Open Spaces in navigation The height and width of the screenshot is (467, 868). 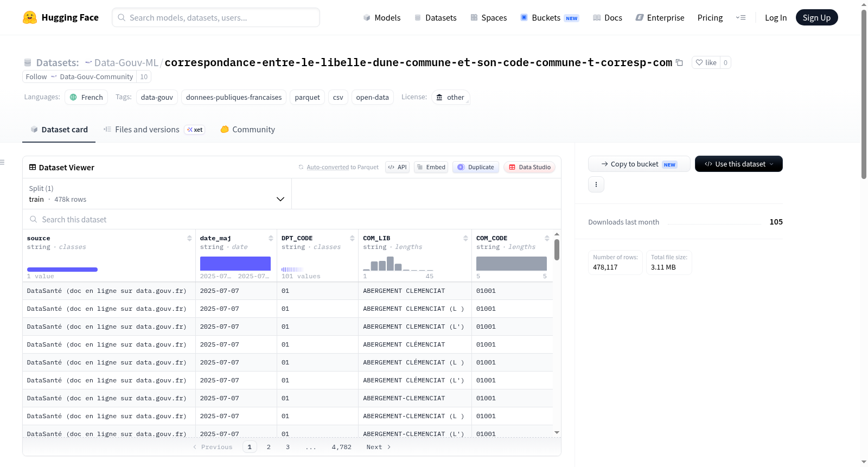tap(489, 17)
